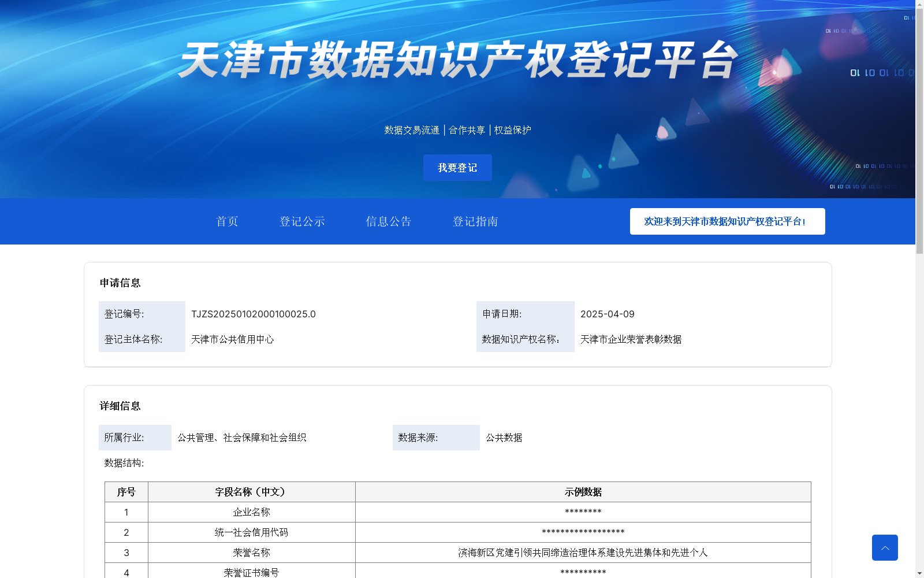Click the back-to-top arrow icon
This screenshot has height=578, width=924.
point(885,547)
